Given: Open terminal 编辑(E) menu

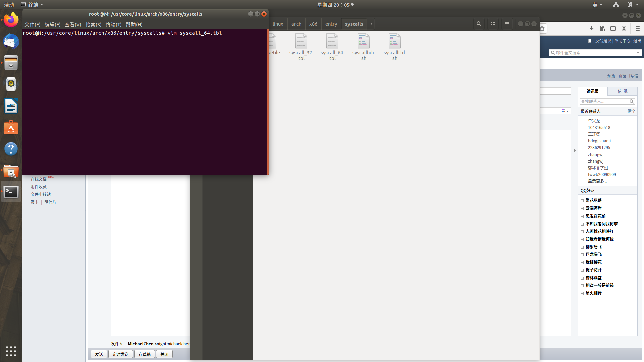Looking at the screenshot, I should [53, 25].
